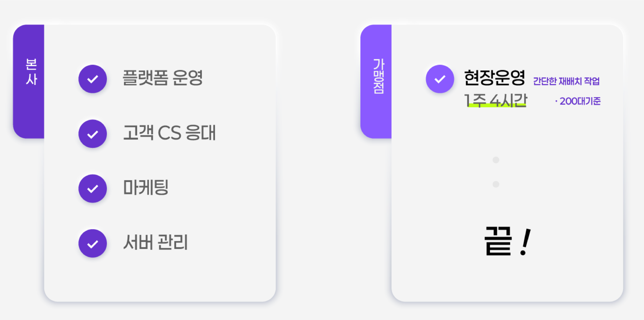Click the 서버 관리 text label

point(156,242)
